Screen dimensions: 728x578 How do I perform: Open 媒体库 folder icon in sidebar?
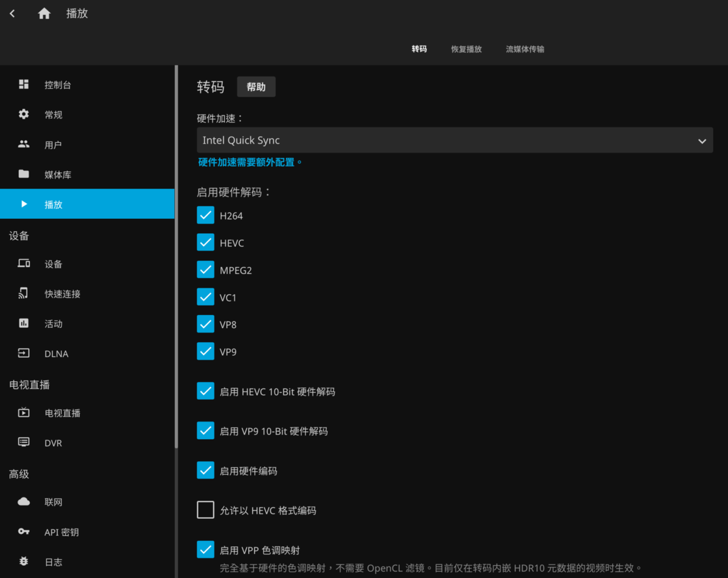tap(24, 174)
